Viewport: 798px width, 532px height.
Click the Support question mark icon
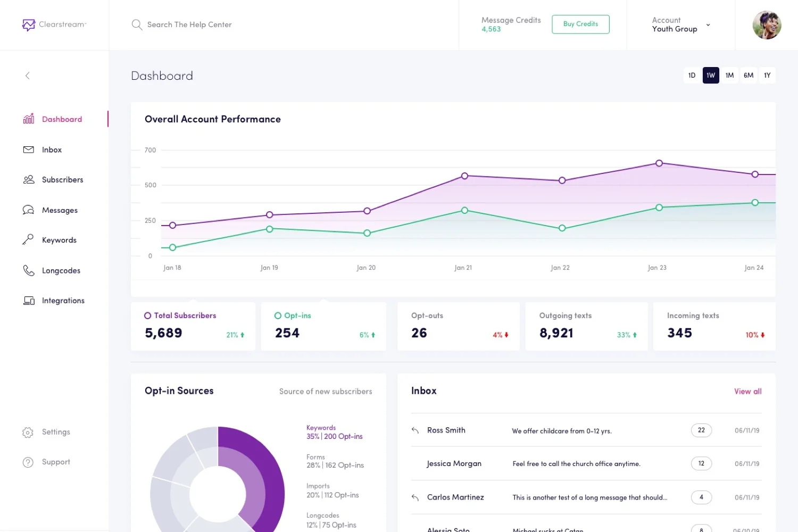28,462
